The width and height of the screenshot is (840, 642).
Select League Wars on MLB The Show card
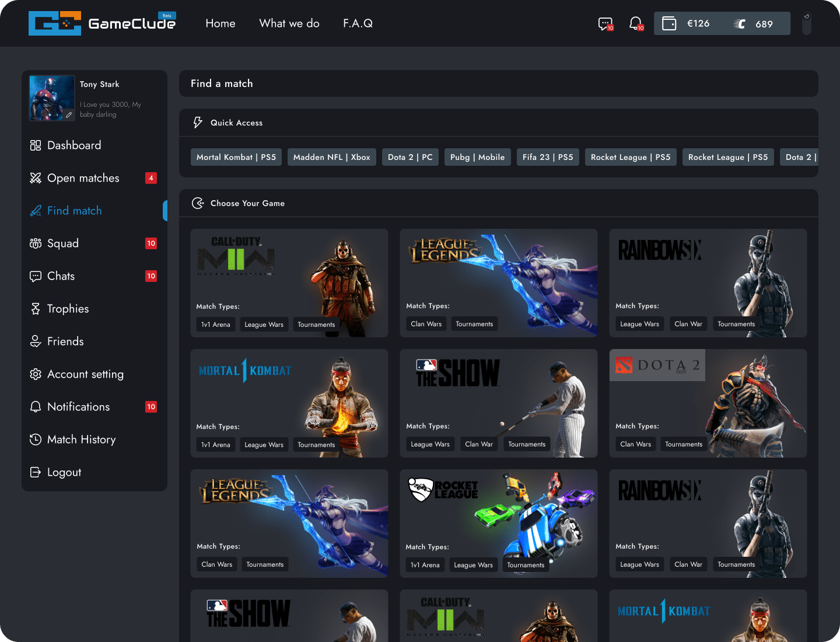pyautogui.click(x=430, y=444)
